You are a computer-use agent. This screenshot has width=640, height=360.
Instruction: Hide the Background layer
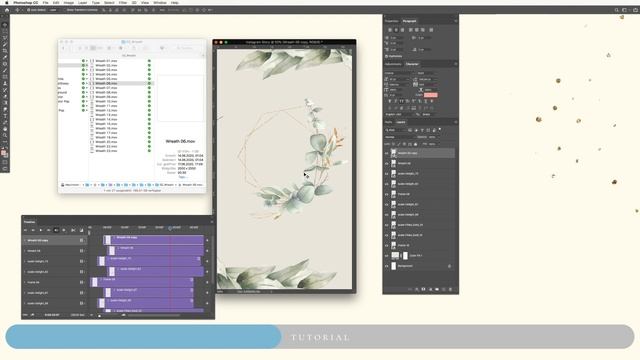[387, 266]
